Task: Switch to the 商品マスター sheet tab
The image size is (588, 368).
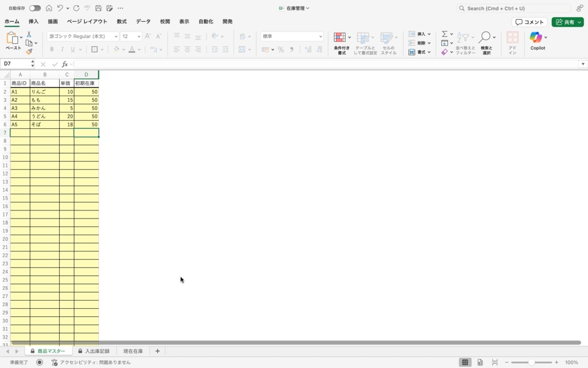Action: click(x=48, y=351)
